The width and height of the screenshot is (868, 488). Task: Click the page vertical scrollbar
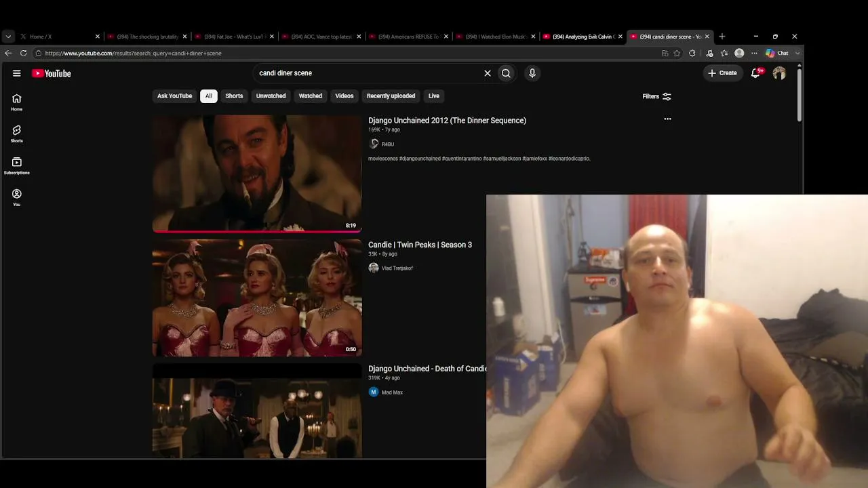point(800,94)
